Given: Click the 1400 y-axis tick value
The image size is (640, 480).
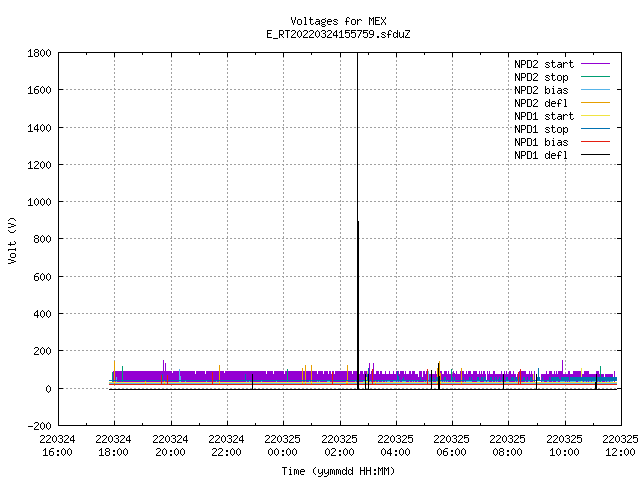Looking at the screenshot, I should 39,128.
